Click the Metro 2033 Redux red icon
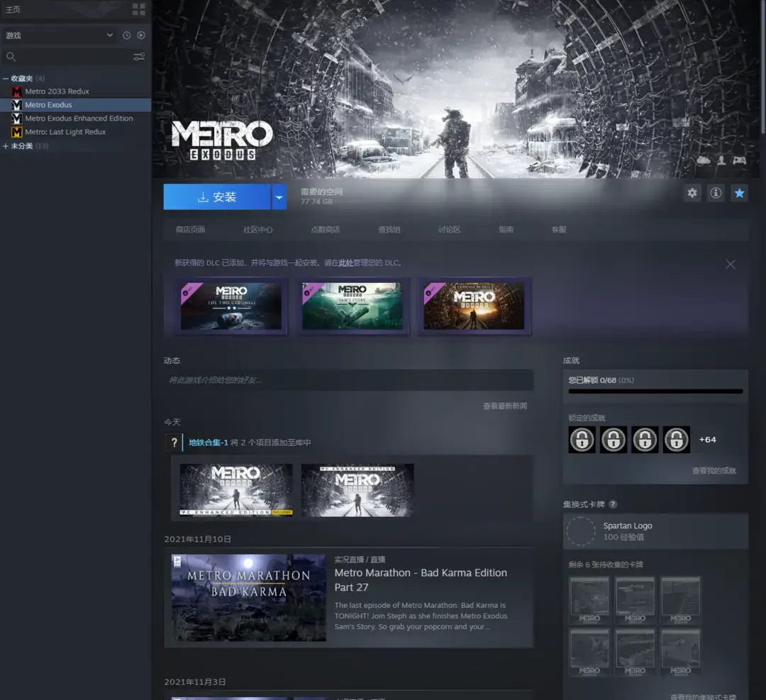 tap(16, 91)
